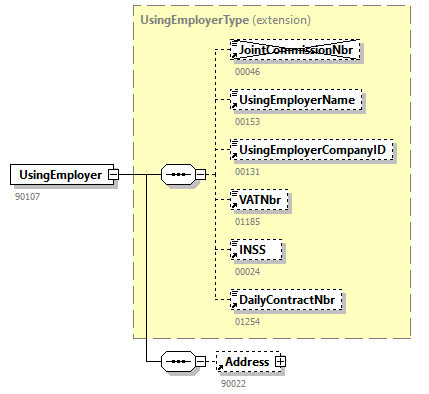Click the reference arrow on UsingEmployerCompanyID
Viewport: 429px width, 394px height.
click(234, 155)
